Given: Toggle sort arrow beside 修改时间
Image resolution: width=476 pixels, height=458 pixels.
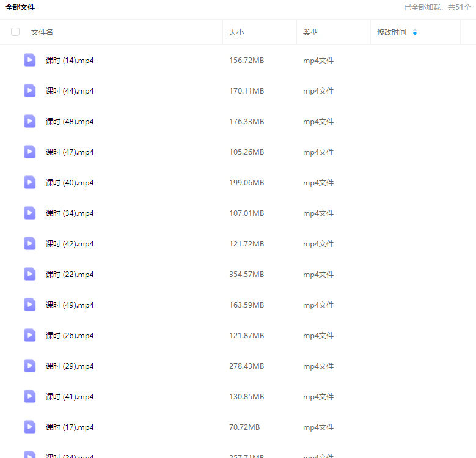Looking at the screenshot, I should click(x=415, y=32).
